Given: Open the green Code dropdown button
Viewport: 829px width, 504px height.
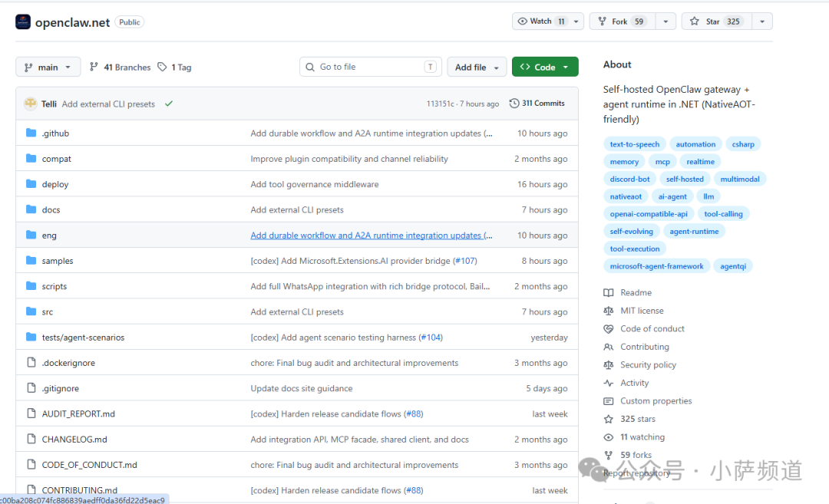Looking at the screenshot, I should pos(545,67).
